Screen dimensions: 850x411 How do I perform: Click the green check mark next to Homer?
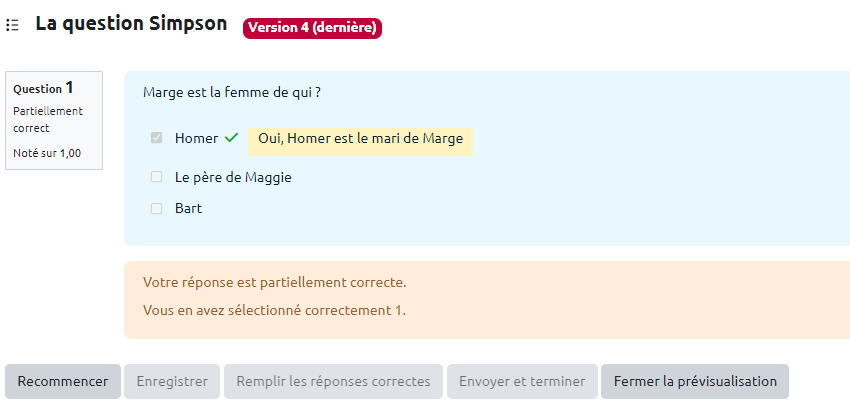231,138
